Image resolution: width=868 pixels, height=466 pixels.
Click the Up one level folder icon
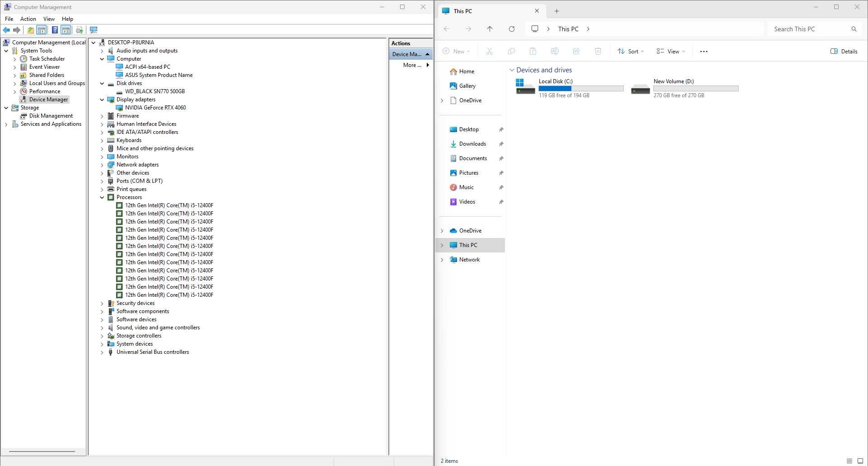(x=30, y=30)
